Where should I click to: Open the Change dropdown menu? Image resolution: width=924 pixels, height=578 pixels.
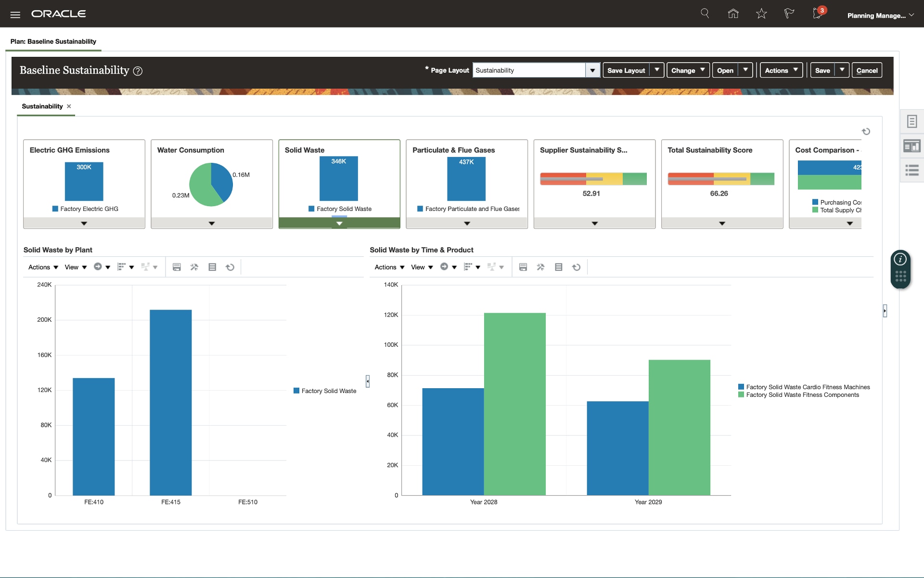pyautogui.click(x=688, y=70)
